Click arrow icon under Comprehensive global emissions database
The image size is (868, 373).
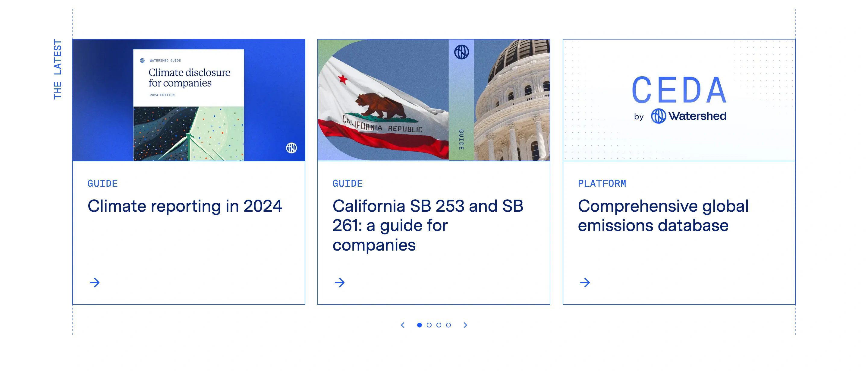(585, 282)
